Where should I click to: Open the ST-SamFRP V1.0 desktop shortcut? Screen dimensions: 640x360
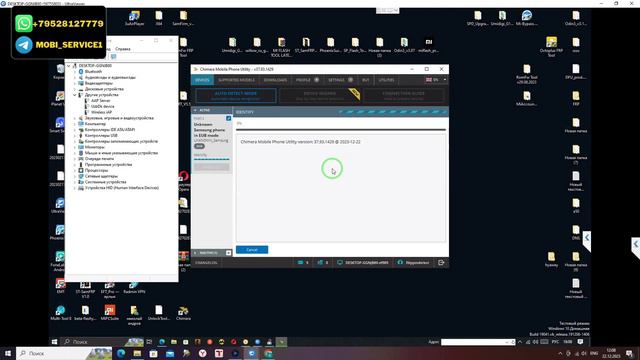pos(85,288)
